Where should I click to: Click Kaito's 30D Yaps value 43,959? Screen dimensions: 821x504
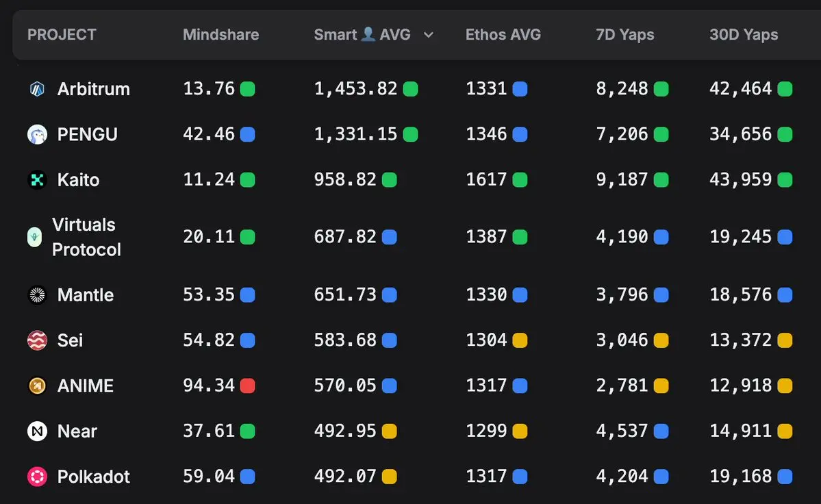740,180
